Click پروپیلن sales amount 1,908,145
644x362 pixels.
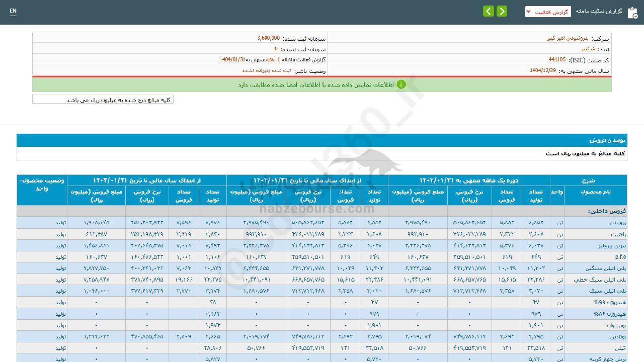point(96,222)
